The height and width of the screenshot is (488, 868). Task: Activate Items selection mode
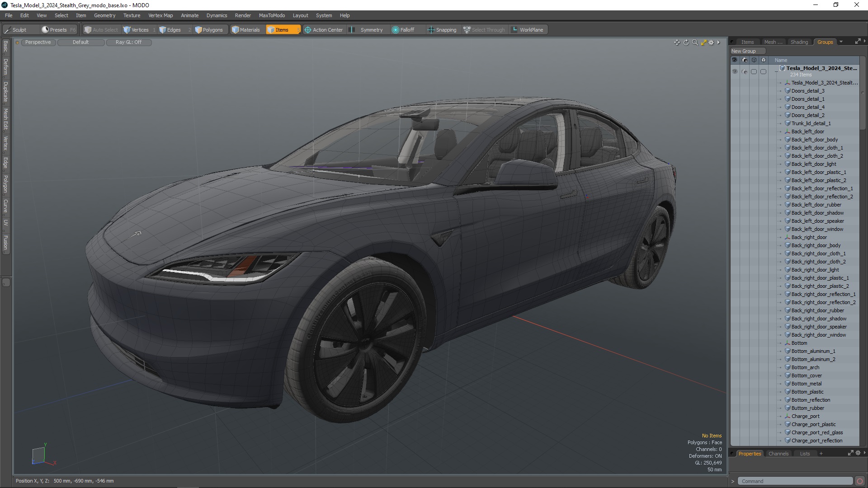[283, 30]
